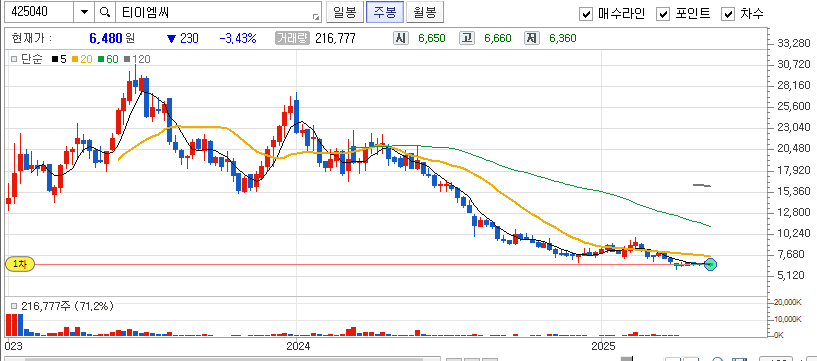Click the black 5-period MA legend

click(59, 59)
